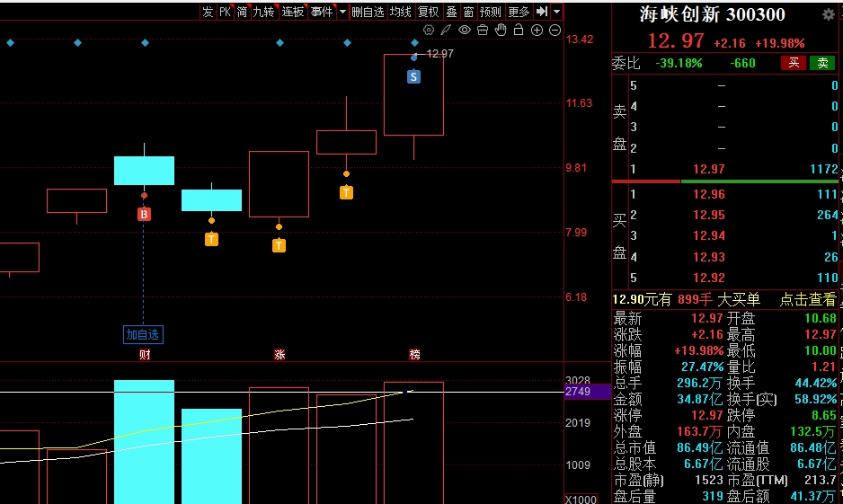Open the PK comparison tool

point(226,12)
